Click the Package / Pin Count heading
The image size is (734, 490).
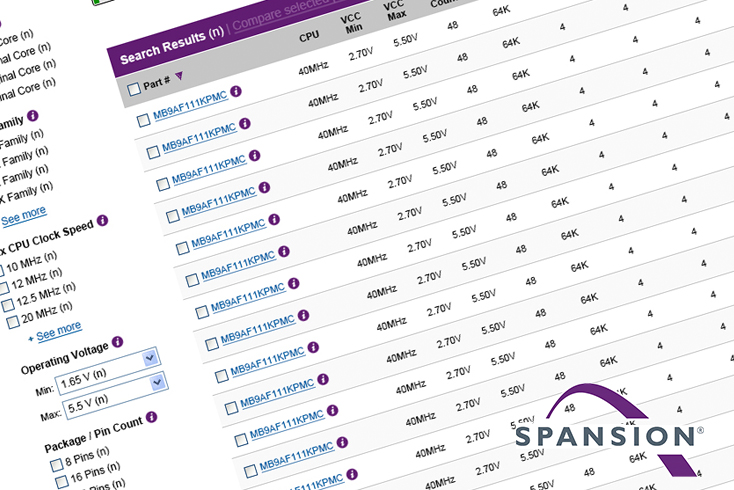point(94,434)
